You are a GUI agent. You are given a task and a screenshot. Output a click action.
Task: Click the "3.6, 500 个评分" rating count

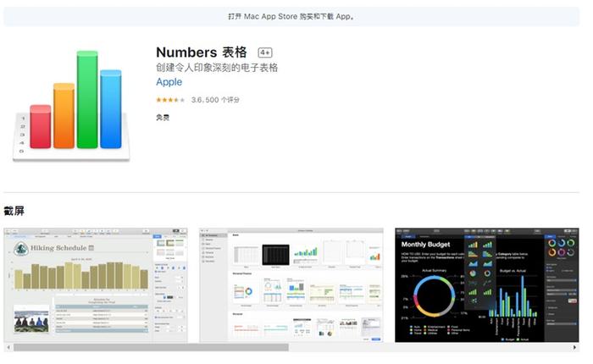pyautogui.click(x=215, y=100)
